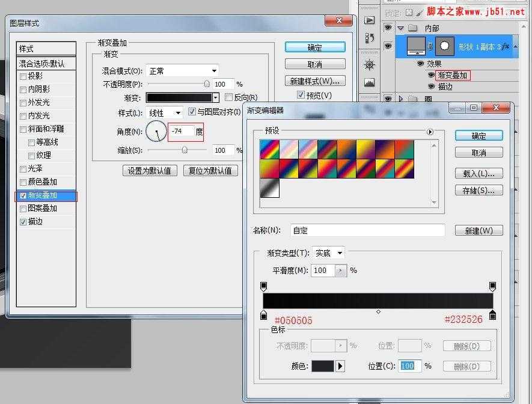The height and width of the screenshot is (404, 532).
Task: Click the 载入(L) button in gradient editor
Action: point(479,173)
